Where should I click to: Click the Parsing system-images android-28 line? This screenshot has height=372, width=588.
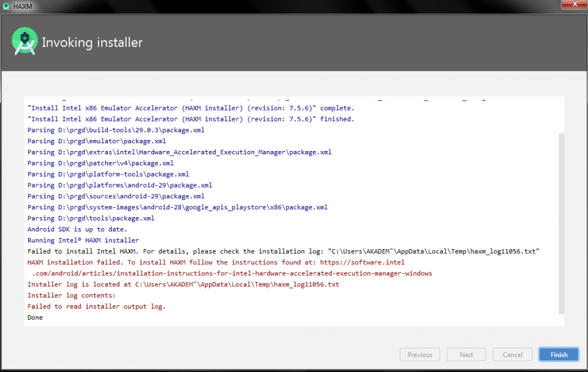[x=177, y=207]
